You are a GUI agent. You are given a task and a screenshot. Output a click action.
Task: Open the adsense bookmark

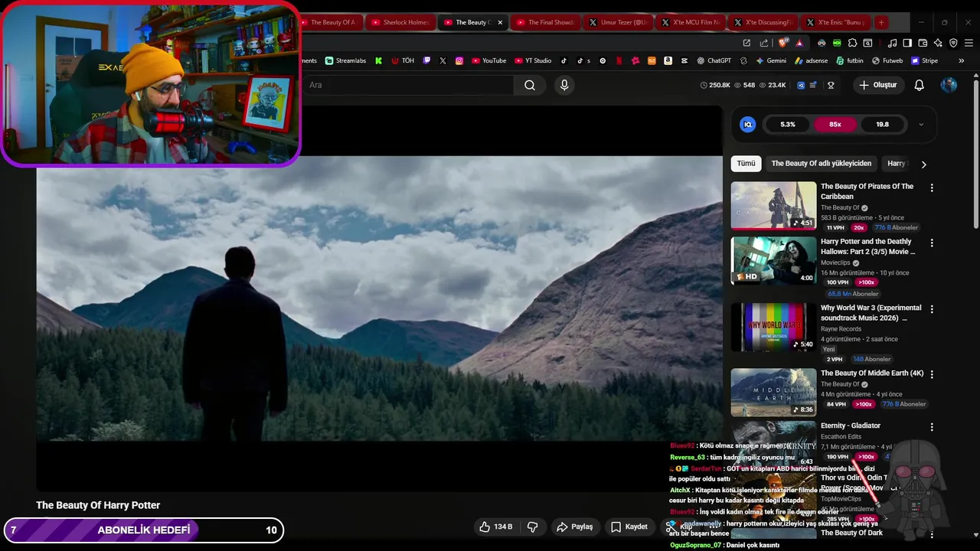(811, 60)
